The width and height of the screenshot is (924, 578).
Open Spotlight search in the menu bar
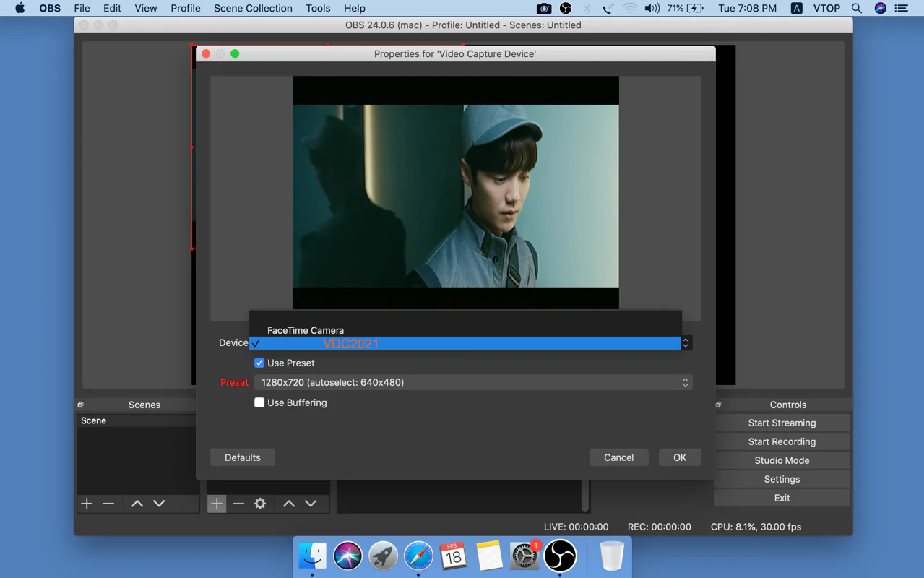click(857, 8)
